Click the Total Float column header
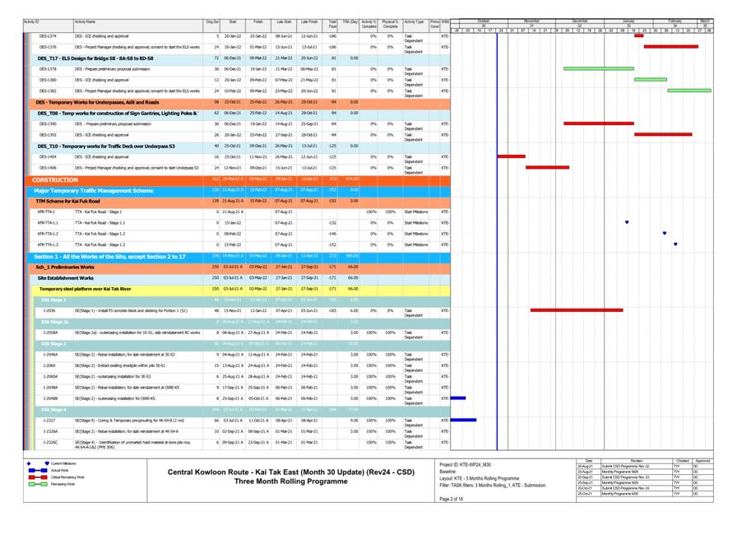Image resolution: width=756 pixels, height=535 pixels. pos(332,24)
